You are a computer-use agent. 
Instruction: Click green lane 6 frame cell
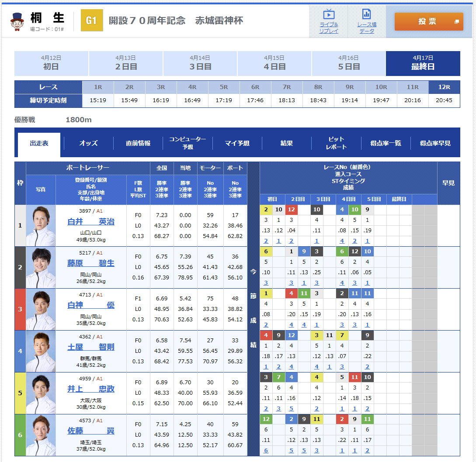point(20,435)
